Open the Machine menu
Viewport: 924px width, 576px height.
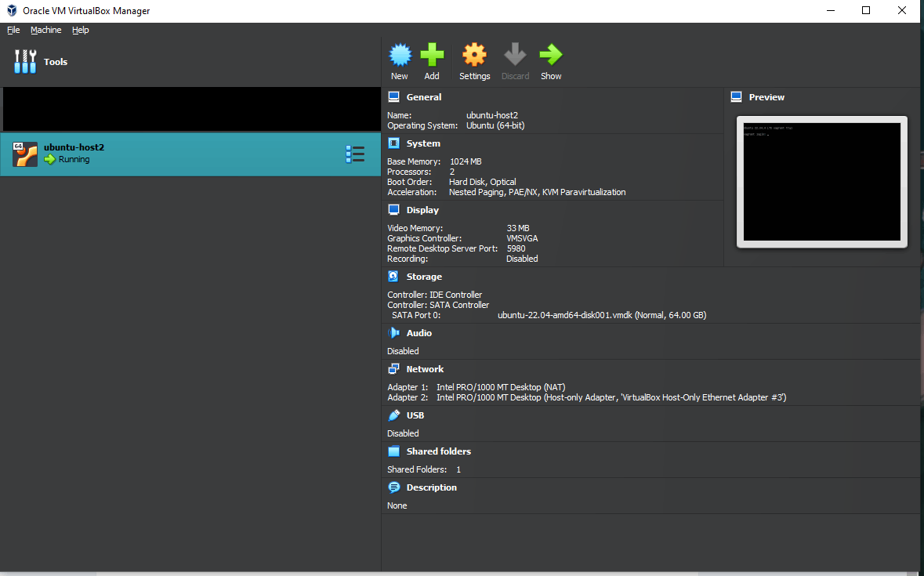45,30
